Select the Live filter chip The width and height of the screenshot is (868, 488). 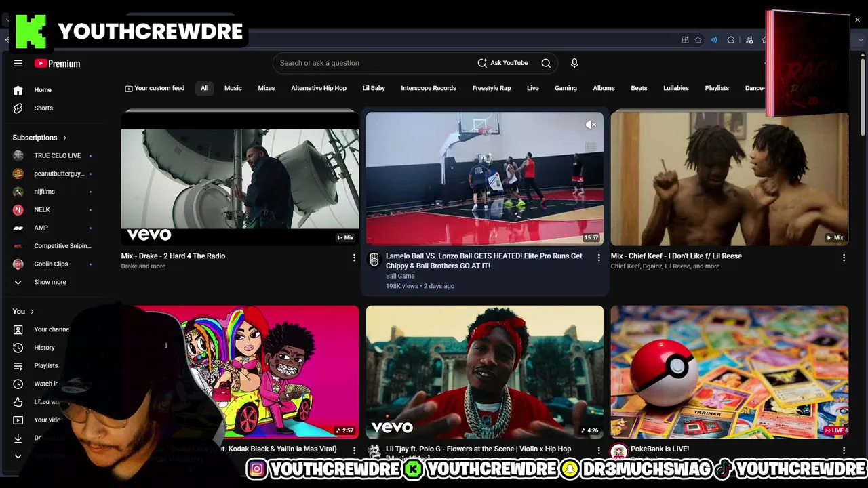[x=533, y=88]
